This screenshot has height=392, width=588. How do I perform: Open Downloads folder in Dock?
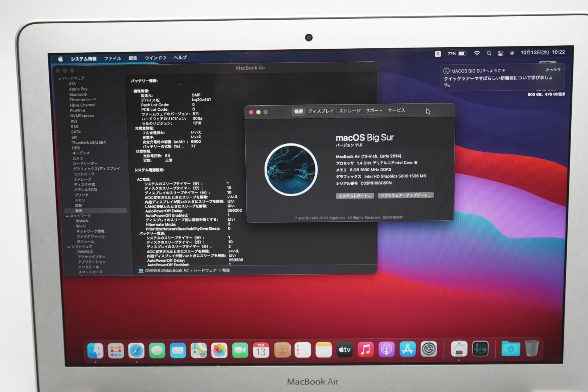pyautogui.click(x=511, y=349)
